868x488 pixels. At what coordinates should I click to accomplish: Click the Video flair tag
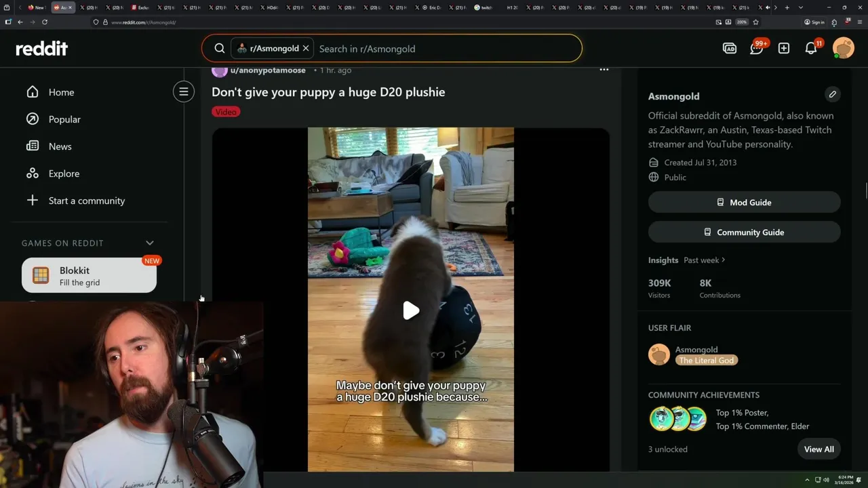(x=226, y=112)
